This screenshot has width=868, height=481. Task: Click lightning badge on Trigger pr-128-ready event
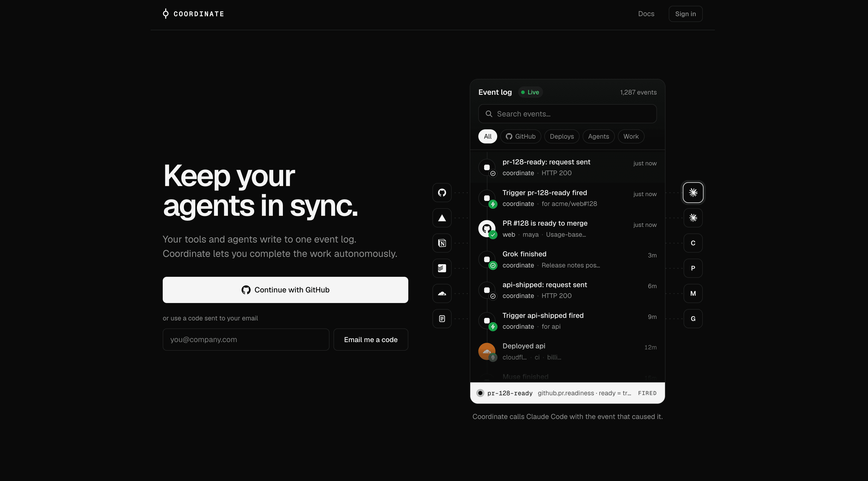[x=493, y=204]
